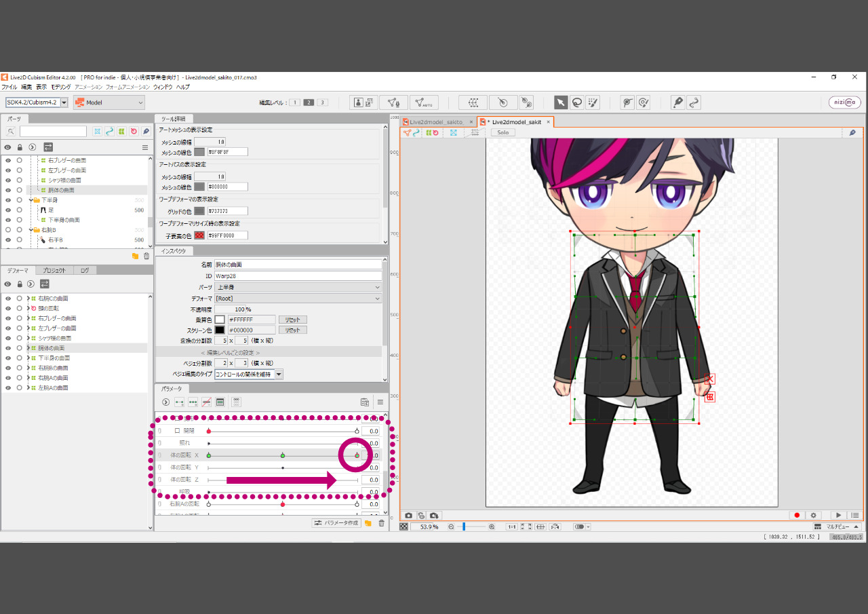Viewport: 868px width, 614px height.
Task: Open the パーツ dropdown showing 上半身
Action: (x=298, y=287)
